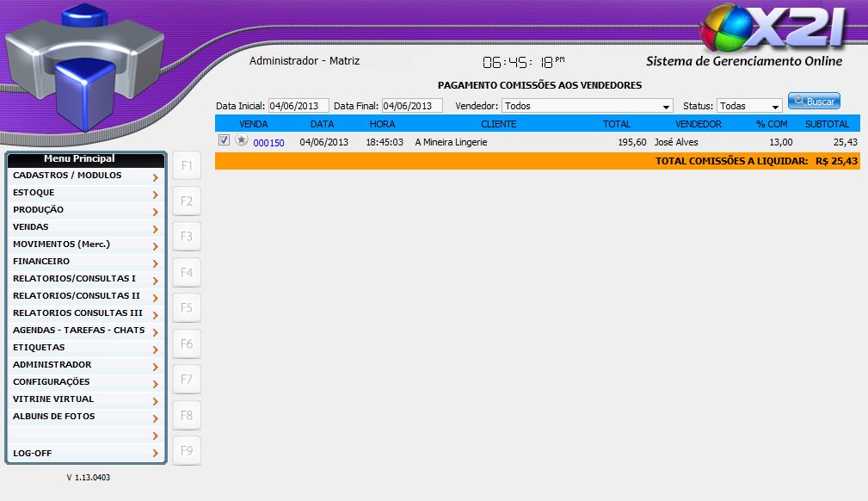Select the CONFIGURAÇÕES menu item
Screen dimensions: 868x501
(86, 382)
